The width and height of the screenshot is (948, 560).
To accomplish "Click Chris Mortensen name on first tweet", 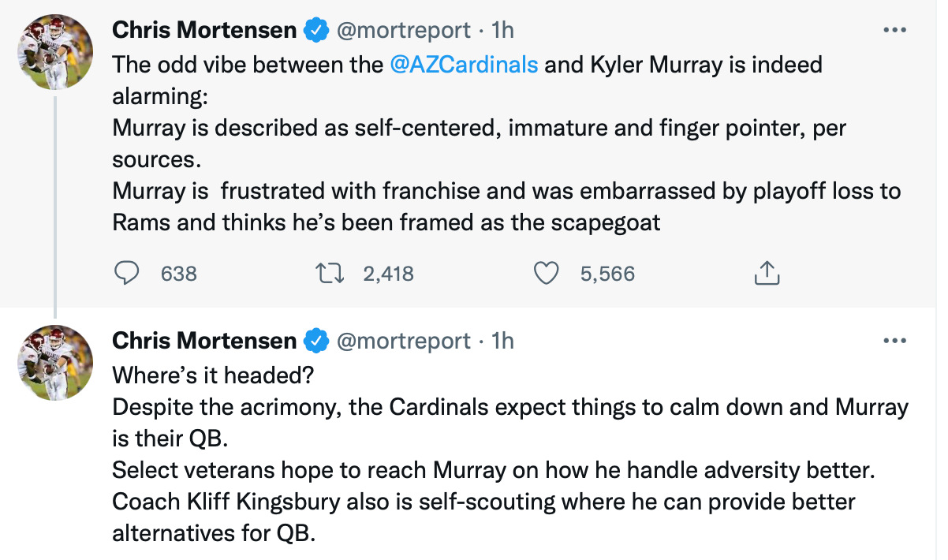I will coord(204,30).
